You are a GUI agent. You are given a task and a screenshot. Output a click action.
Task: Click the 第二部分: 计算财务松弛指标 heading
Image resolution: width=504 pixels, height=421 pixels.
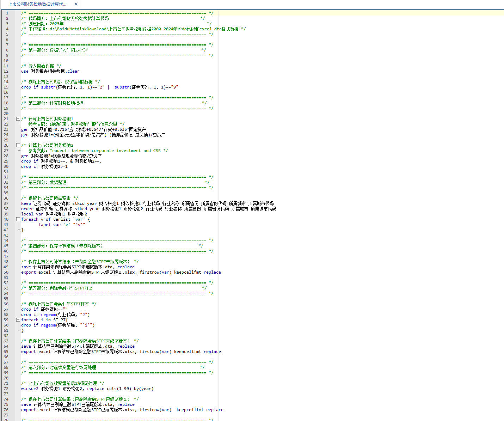(x=114, y=103)
